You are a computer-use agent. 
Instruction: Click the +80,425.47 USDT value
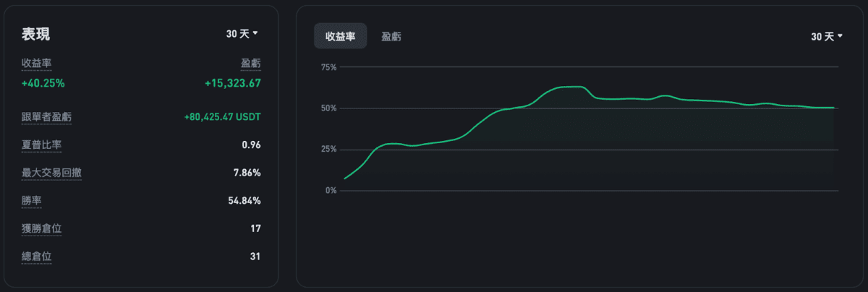click(x=222, y=116)
